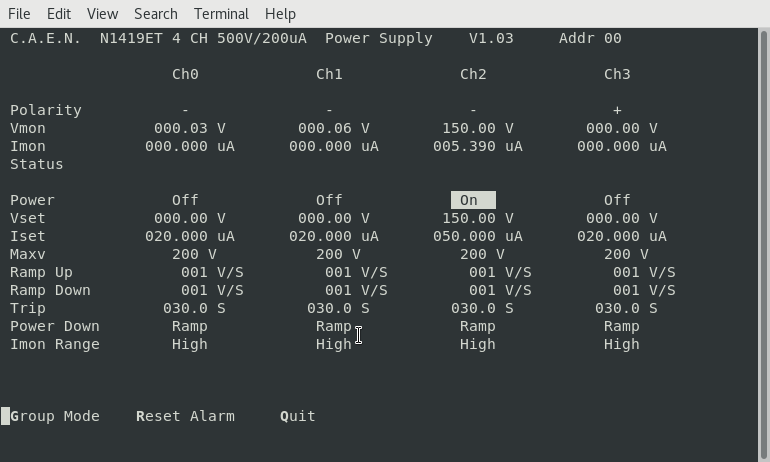770x462 pixels.
Task: Click Ch2 Imon reading 005.390 uA
Action: pyautogui.click(x=478, y=146)
